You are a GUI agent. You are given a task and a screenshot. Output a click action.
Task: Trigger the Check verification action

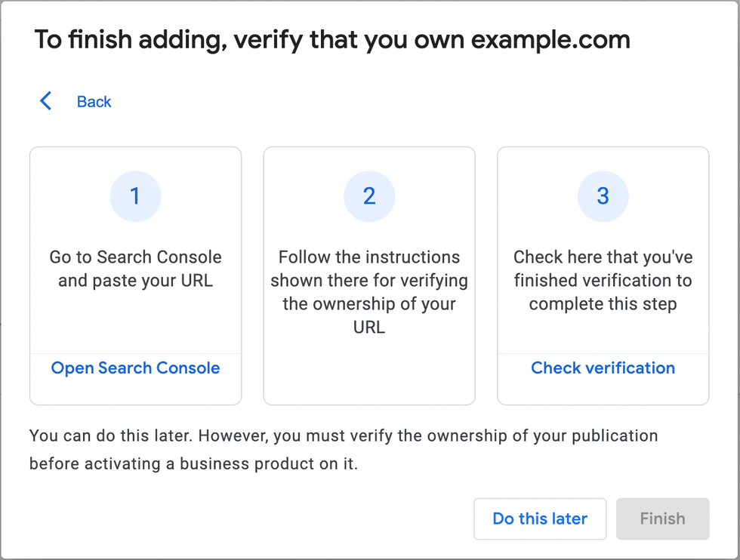tap(603, 368)
